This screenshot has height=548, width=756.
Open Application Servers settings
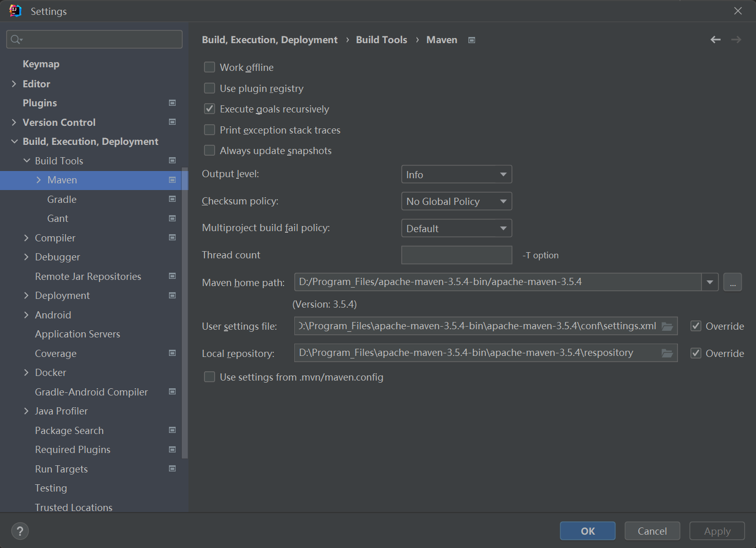pyautogui.click(x=78, y=334)
